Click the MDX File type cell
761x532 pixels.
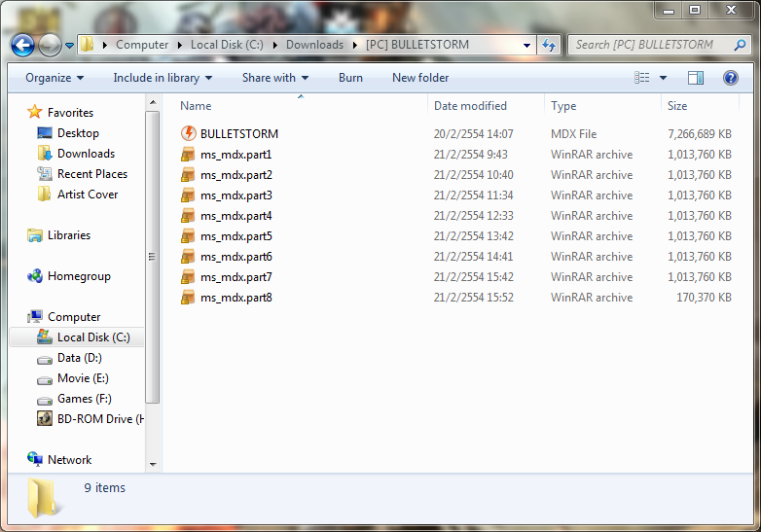(x=573, y=134)
